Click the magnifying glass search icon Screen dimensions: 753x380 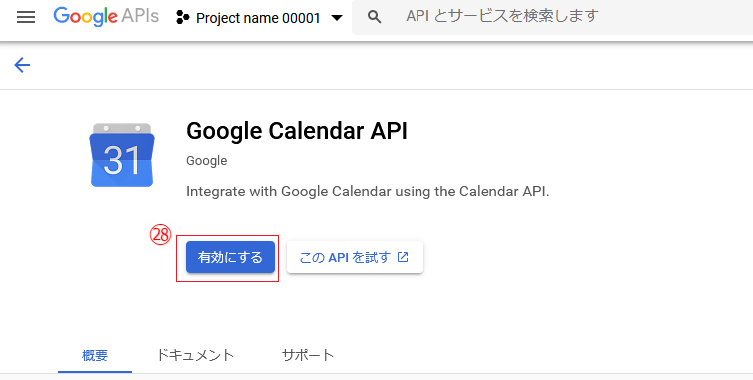click(374, 17)
